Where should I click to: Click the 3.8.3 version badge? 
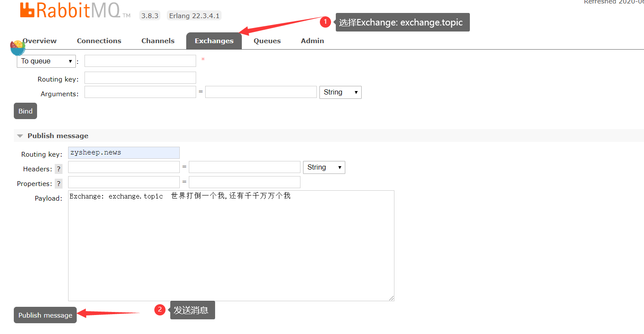click(x=150, y=16)
